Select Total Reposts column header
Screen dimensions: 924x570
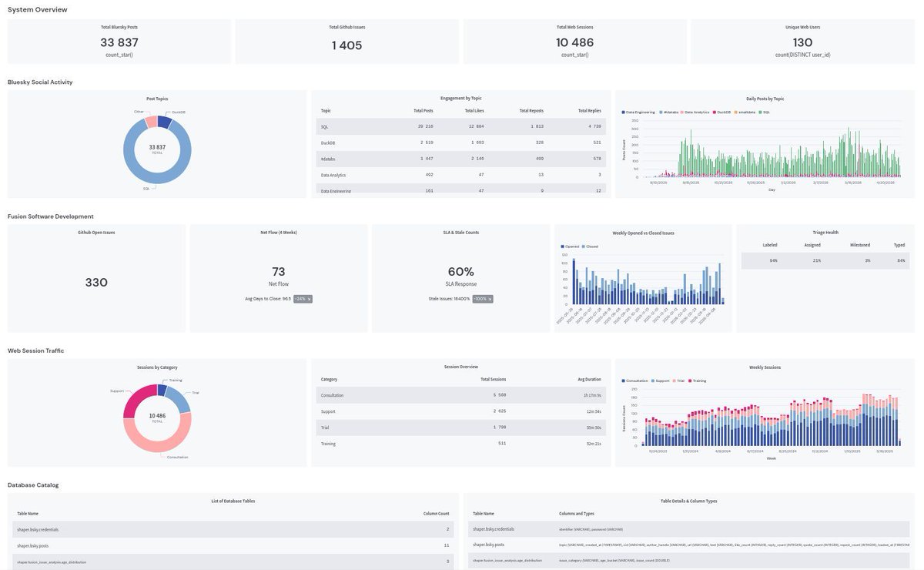(x=531, y=111)
